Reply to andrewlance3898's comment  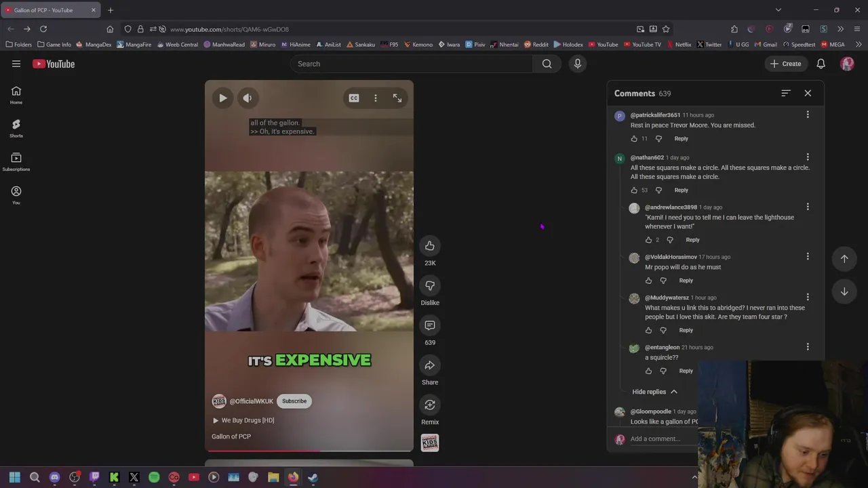[692, 240]
